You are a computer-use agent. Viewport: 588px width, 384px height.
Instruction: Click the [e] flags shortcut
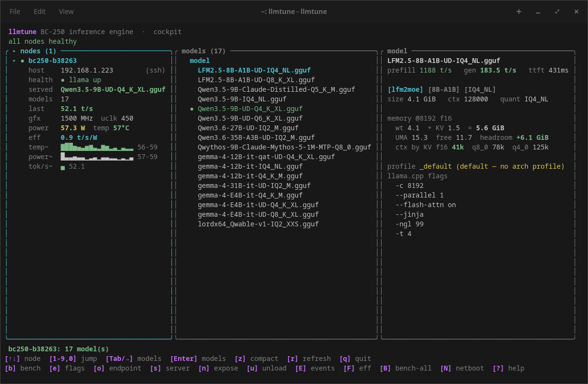67,368
